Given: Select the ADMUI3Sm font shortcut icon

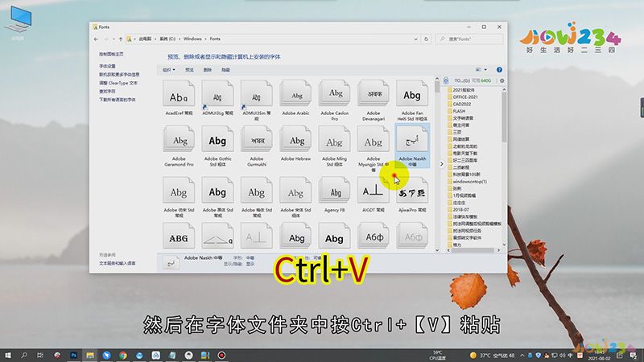Looking at the screenshot, I should 256,94.
